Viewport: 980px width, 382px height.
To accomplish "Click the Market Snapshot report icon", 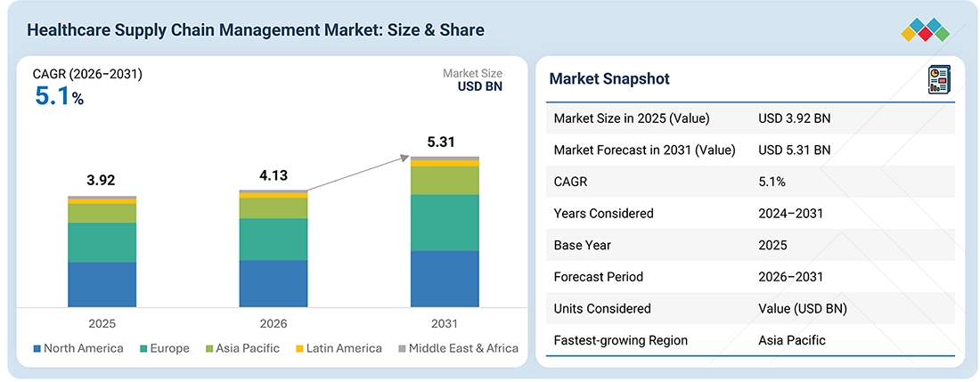I will (939, 80).
